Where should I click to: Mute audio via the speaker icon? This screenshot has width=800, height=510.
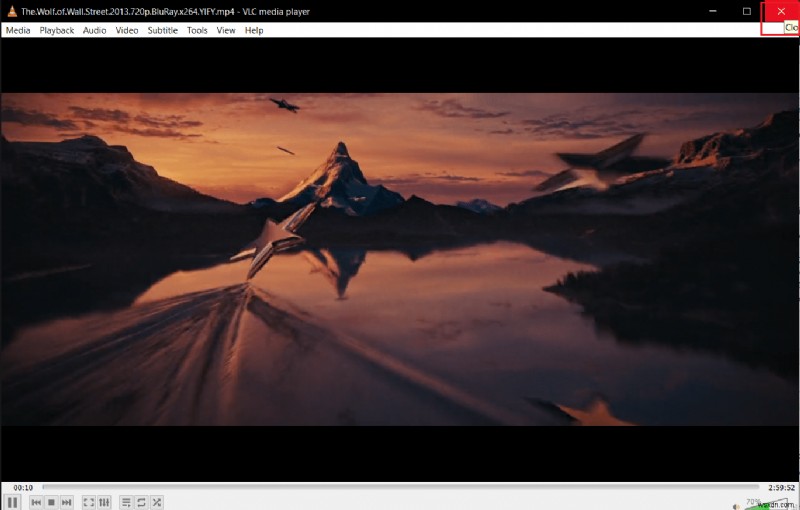click(736, 506)
